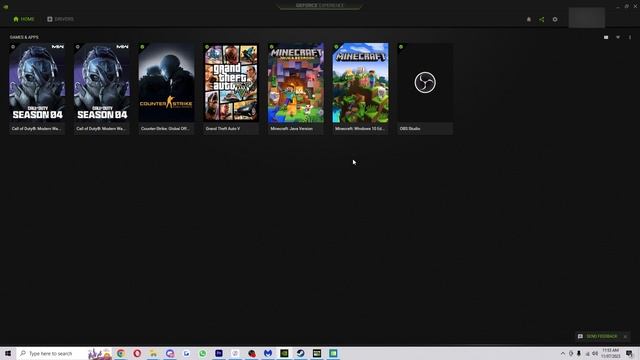The width and height of the screenshot is (640, 360).
Task: Open GeForce Experience settings gear
Action: 555,19
